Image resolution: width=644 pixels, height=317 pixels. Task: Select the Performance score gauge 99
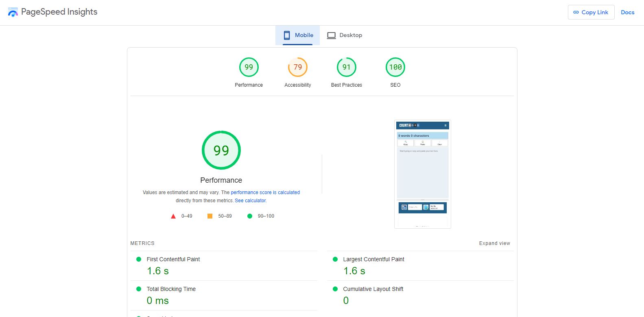pyautogui.click(x=249, y=67)
